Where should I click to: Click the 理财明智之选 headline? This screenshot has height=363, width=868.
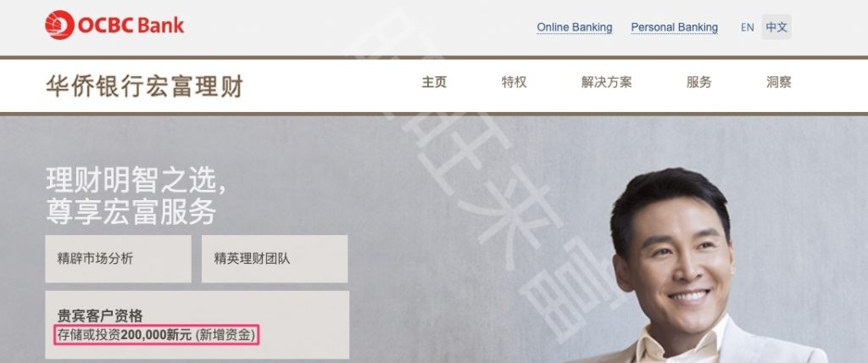tap(136, 181)
